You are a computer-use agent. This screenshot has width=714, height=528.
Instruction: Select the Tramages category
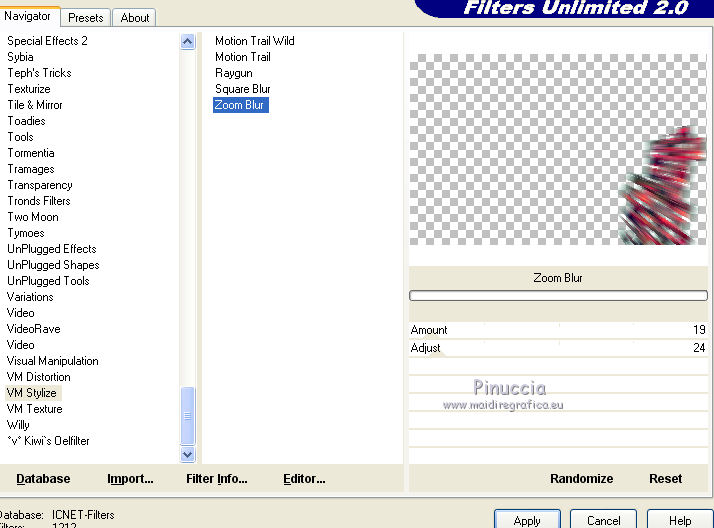(x=31, y=169)
